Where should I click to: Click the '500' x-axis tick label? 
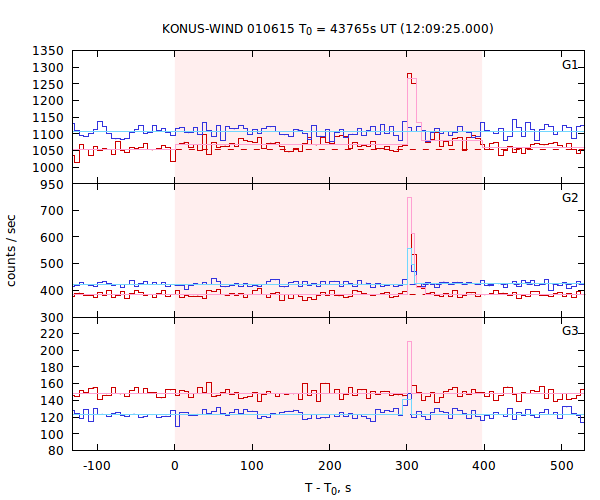561,466
